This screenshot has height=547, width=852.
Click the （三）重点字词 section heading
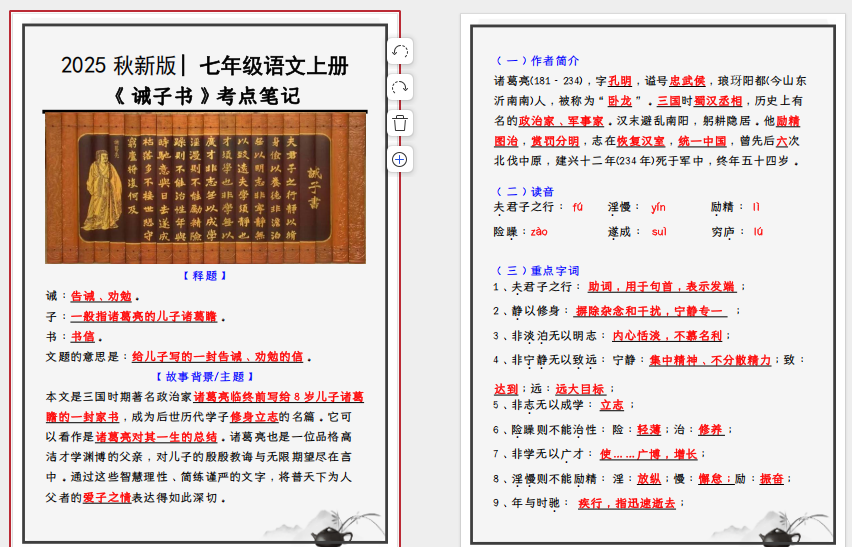point(537,270)
